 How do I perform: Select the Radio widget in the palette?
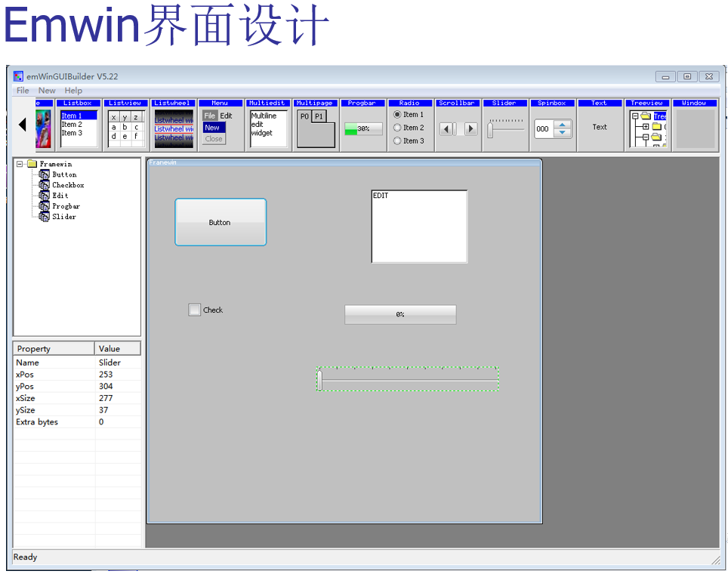coord(410,125)
